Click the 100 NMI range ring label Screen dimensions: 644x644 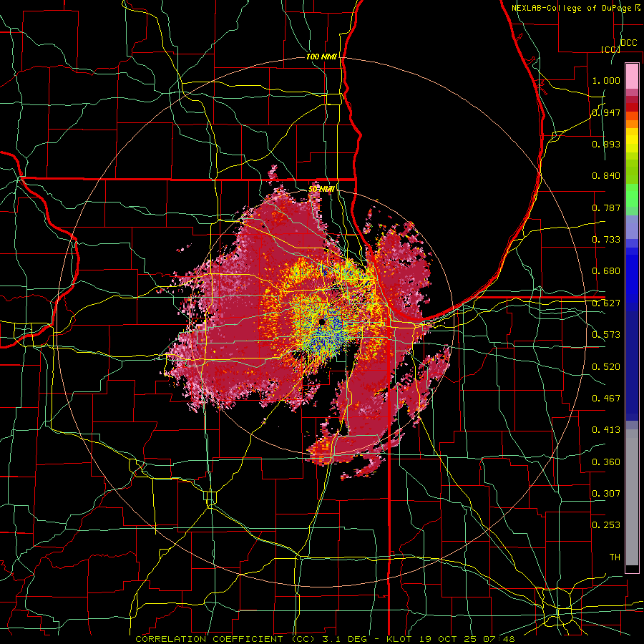(x=321, y=57)
